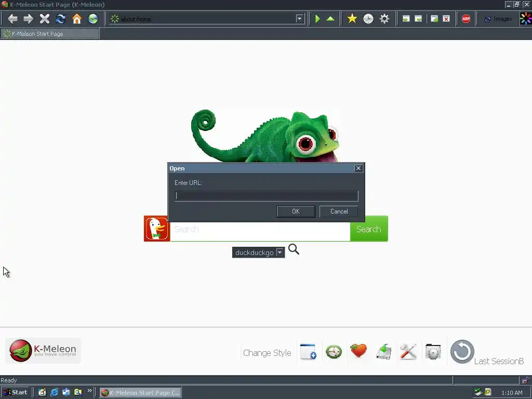
Task: Switch to next tab icon with right green arrow
Action: 418,19
